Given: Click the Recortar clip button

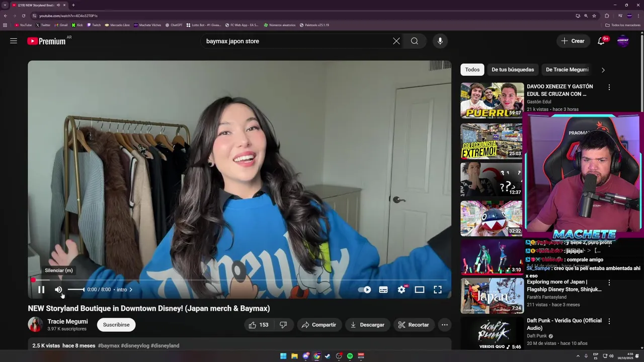Looking at the screenshot, I should (414, 325).
